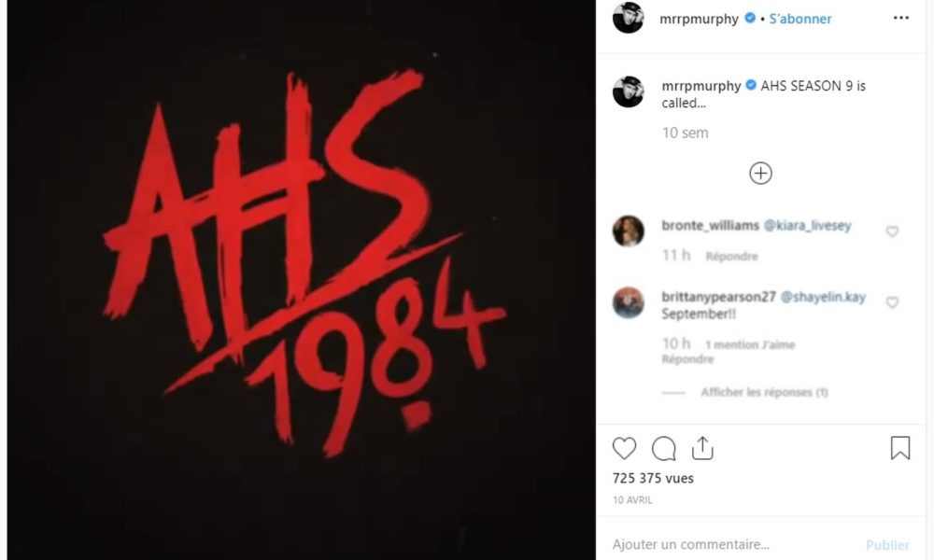The height and width of the screenshot is (560, 934).
Task: Load more comments with the plus circle
Action: tap(760, 174)
